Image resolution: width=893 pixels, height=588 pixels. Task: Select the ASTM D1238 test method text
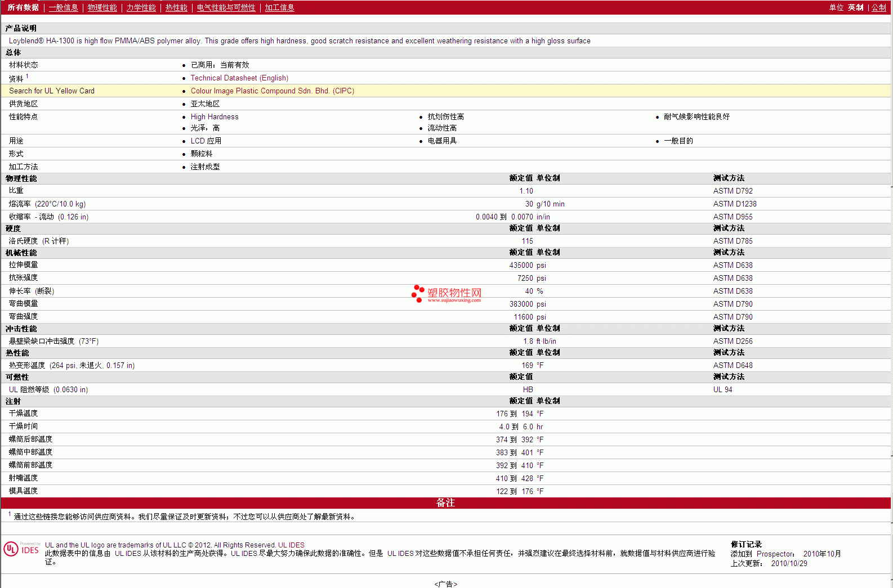coord(735,204)
